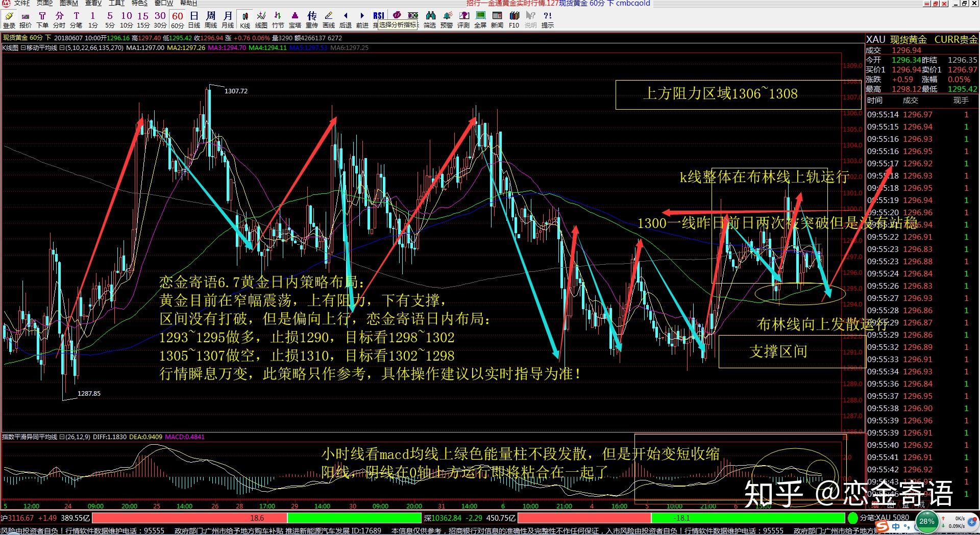This screenshot has width=980, height=535.
Task: Click the 后退 back arrow icon
Action: tap(346, 20)
